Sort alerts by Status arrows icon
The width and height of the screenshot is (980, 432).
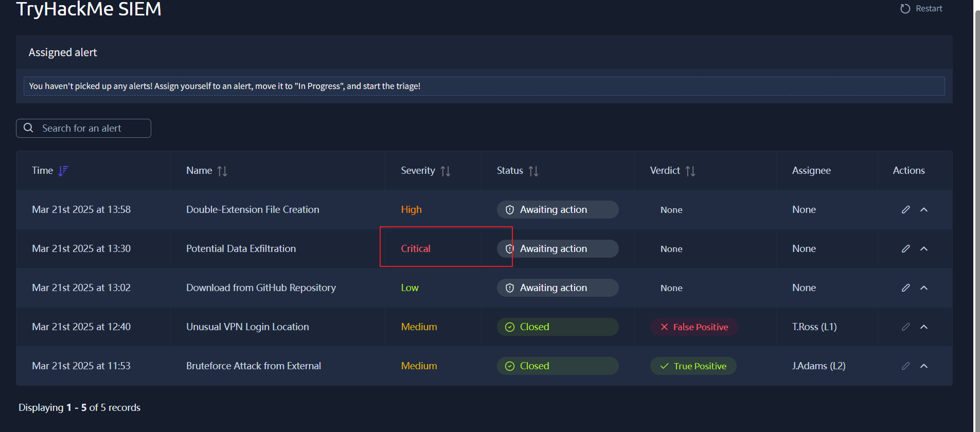pos(533,171)
